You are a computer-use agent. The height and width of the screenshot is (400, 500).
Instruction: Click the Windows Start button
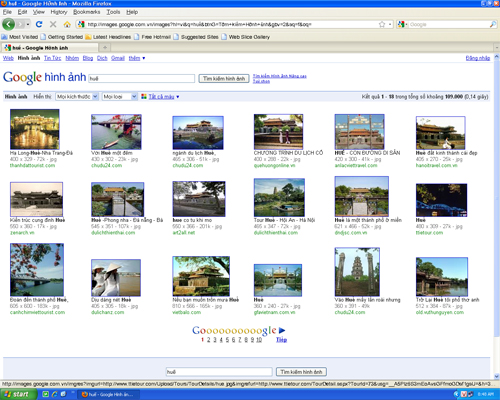[18, 394]
